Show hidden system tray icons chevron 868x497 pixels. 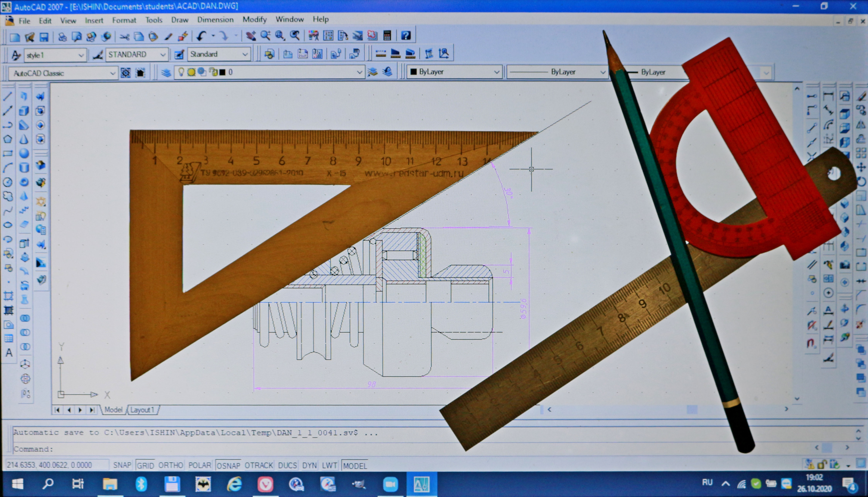726,483
